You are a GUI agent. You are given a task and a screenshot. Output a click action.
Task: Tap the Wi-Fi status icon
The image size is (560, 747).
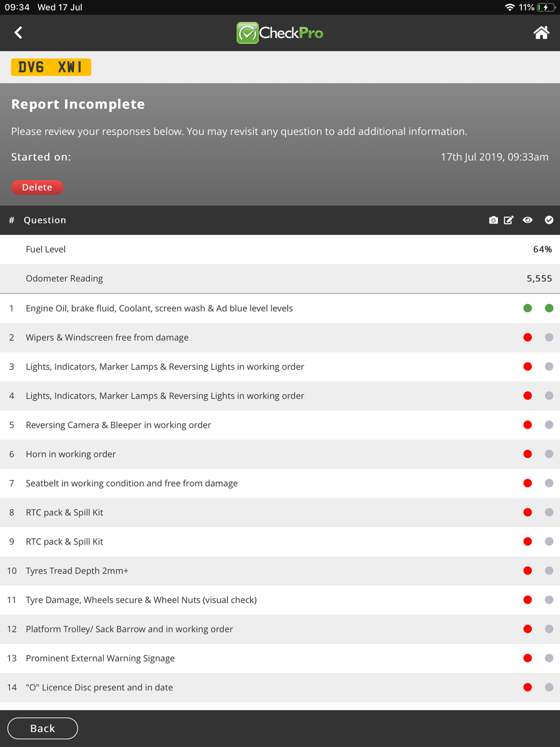point(510,7)
